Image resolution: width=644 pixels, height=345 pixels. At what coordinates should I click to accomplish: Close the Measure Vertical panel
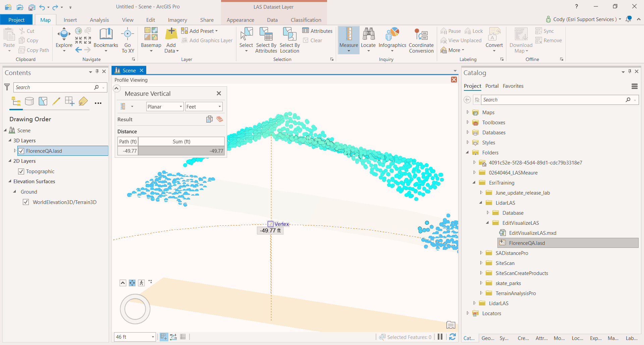(x=219, y=93)
